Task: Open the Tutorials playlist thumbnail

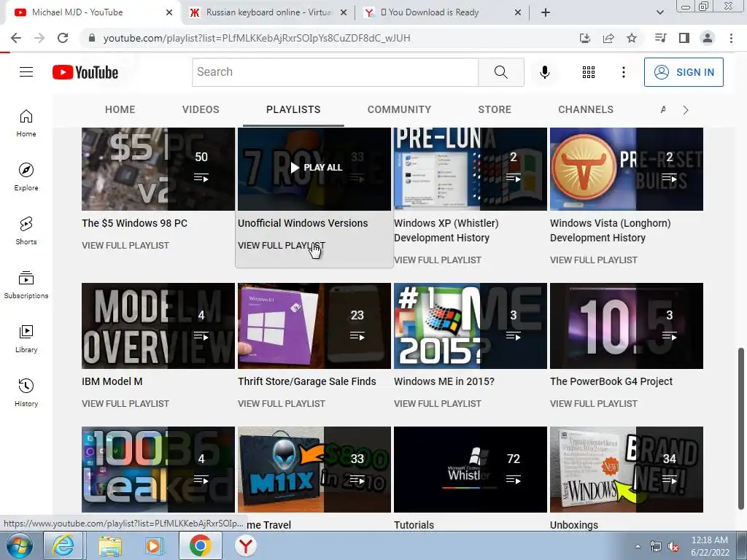Action: 471,470
